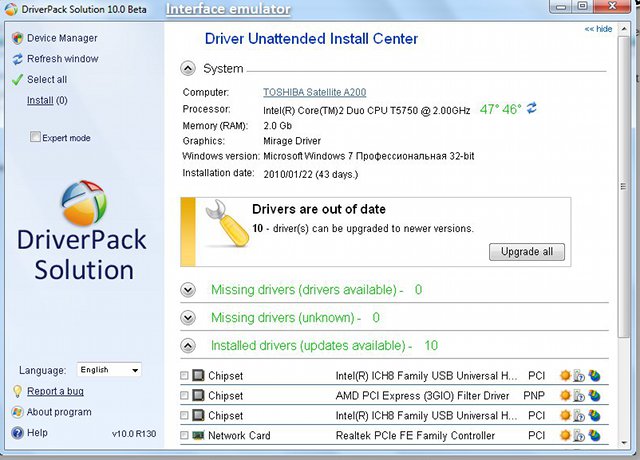Screen dimensions: 640x460
Task: Click the DriverPack Solution logo
Action: tap(84, 203)
